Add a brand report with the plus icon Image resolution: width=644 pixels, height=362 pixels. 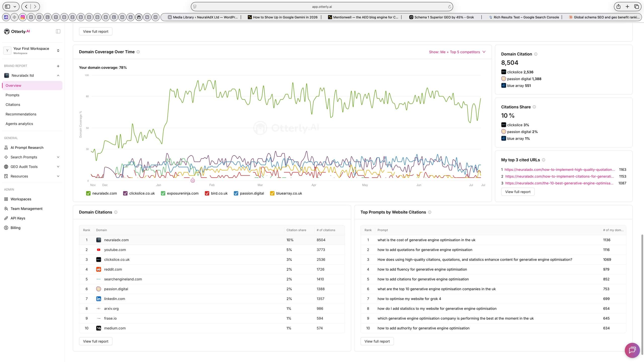pos(58,66)
